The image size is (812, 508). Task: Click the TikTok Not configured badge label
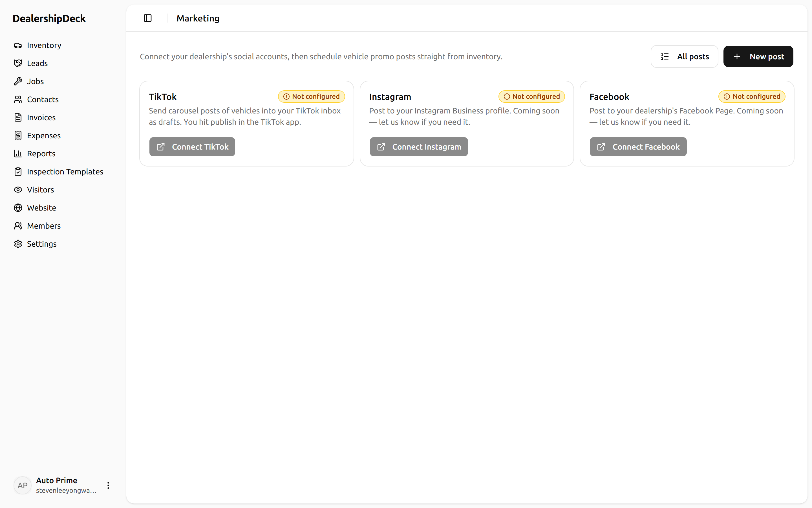[316, 97]
